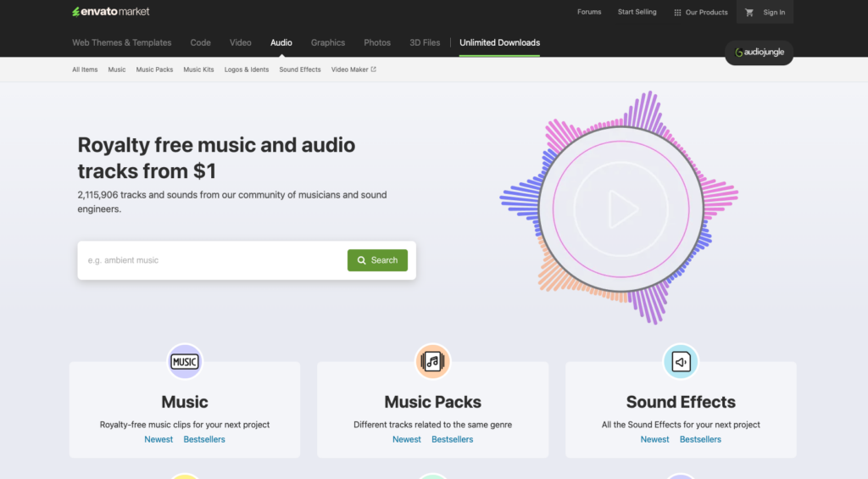View Bestsellers under Sound Effects
Image resolution: width=868 pixels, height=479 pixels.
[700, 439]
